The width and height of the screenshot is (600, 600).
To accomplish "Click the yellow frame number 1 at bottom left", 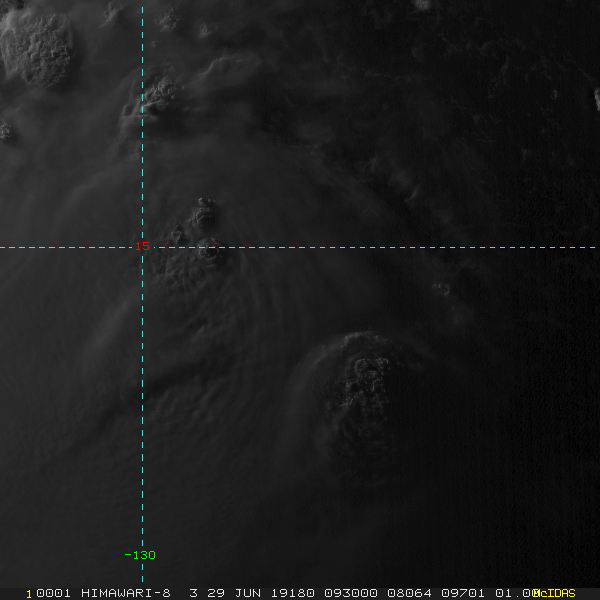I will point(29,593).
